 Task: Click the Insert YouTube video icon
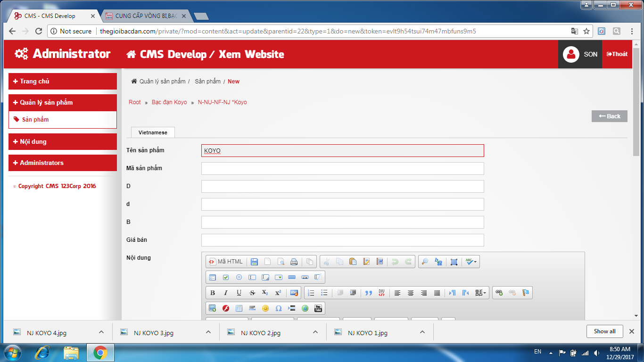(x=318, y=308)
